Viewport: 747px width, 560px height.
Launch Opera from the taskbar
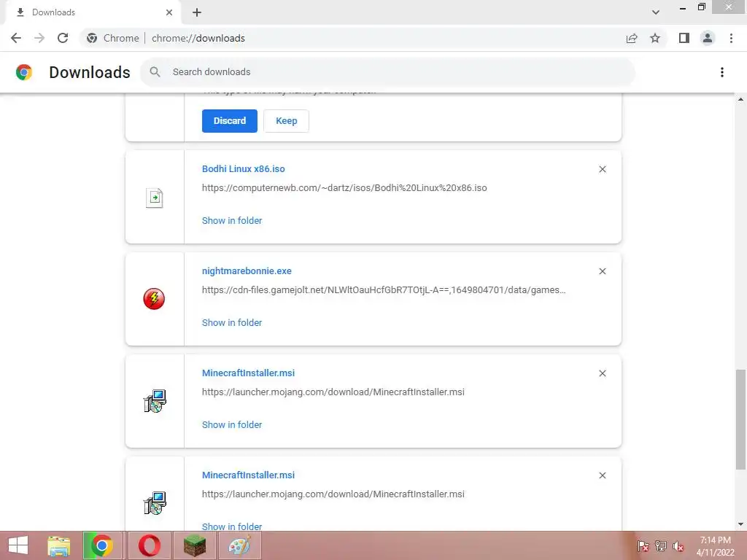point(150,545)
